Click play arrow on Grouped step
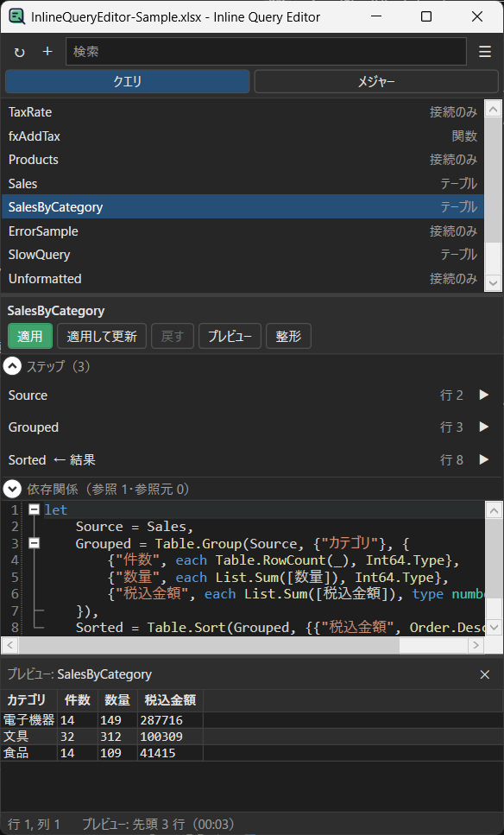Screen dimensions: 504x835 pos(483,427)
